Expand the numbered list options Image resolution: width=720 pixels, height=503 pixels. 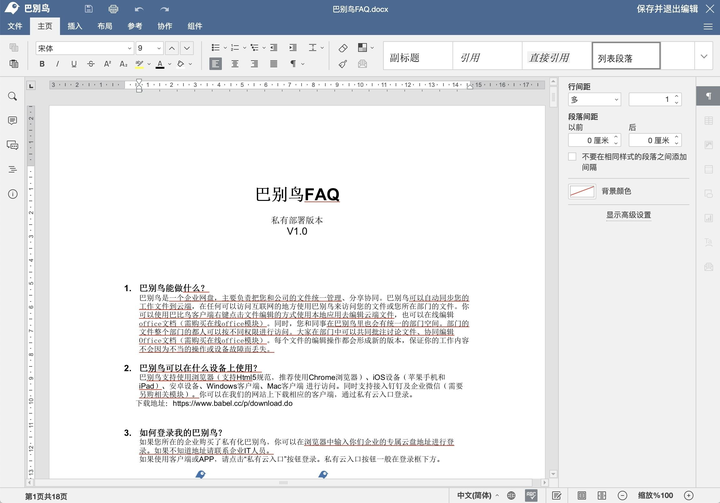pos(244,48)
